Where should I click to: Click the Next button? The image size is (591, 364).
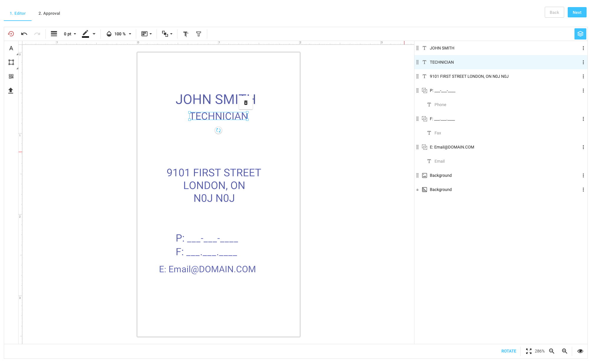pos(577,12)
